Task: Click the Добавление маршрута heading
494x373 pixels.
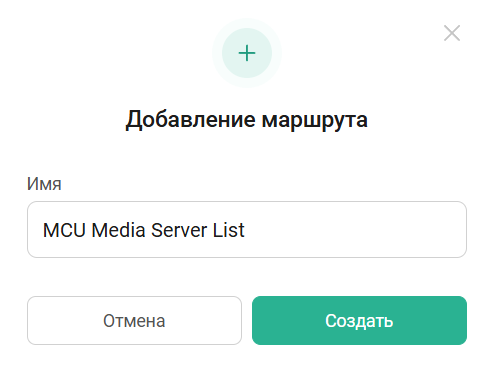Action: 247,120
